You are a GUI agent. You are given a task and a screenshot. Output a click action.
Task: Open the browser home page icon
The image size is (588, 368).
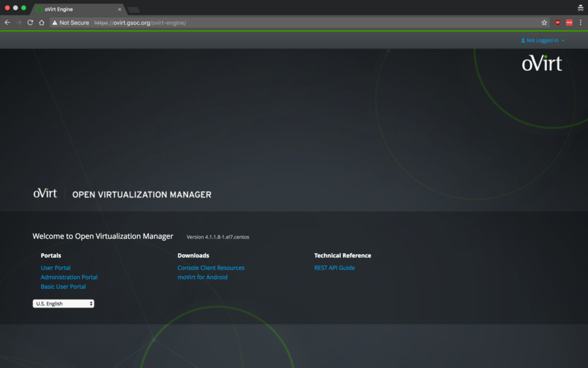click(41, 22)
